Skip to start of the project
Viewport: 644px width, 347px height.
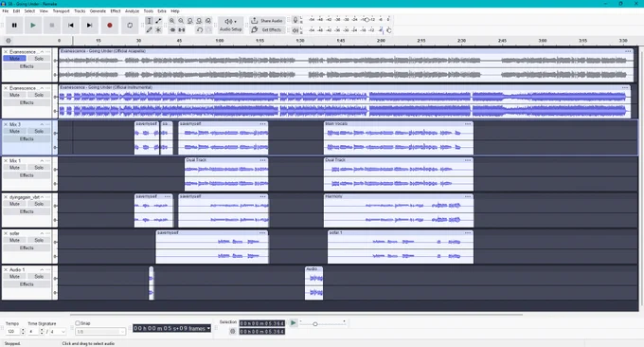71,26
